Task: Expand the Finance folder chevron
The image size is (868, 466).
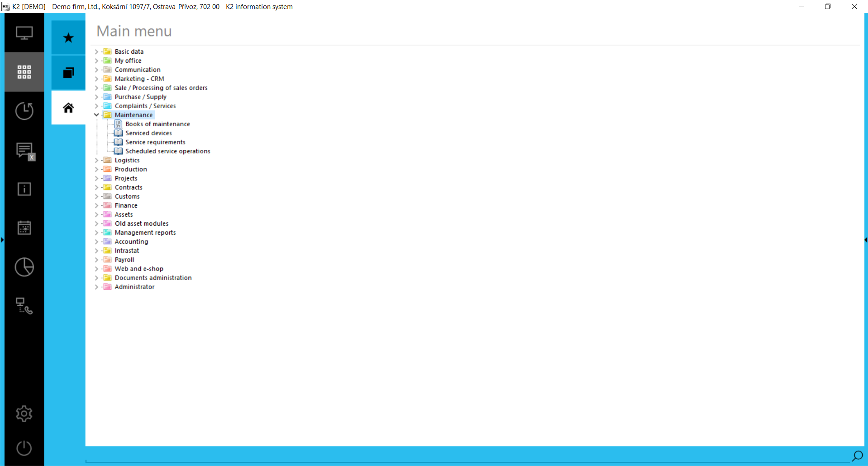Action: [x=96, y=205]
